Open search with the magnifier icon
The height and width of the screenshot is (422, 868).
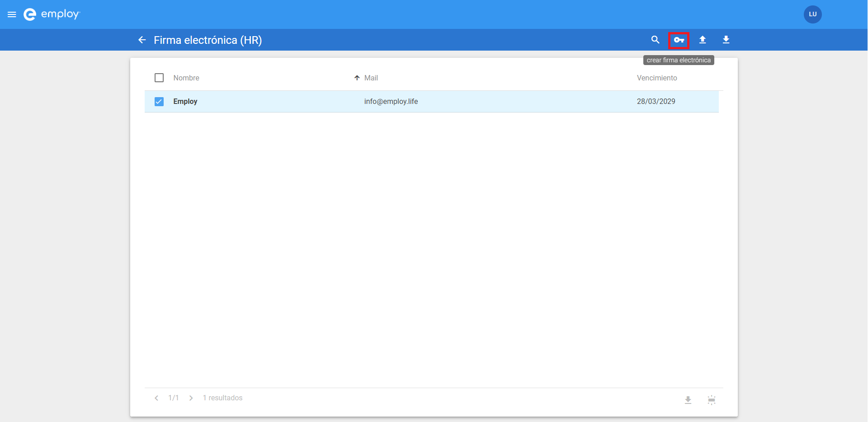pos(655,40)
